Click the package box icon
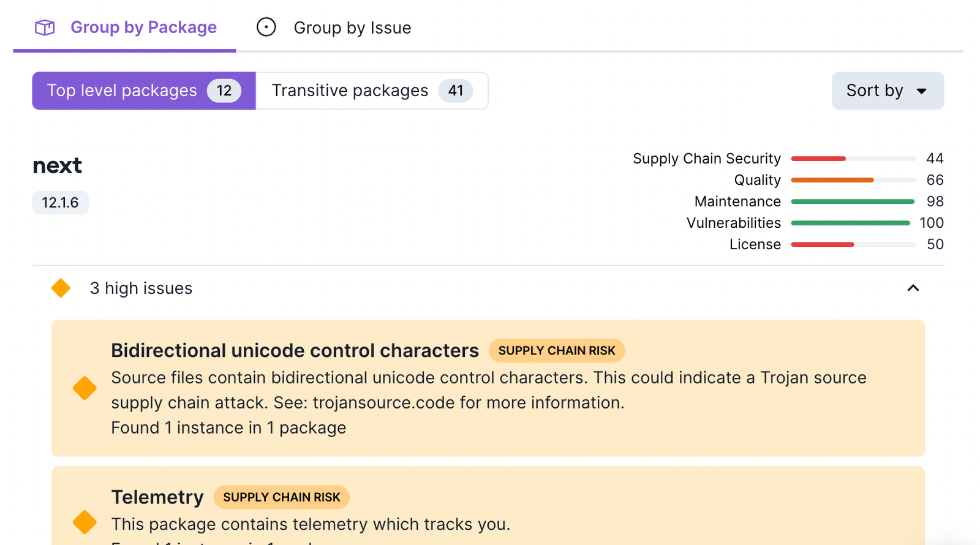 coord(45,28)
